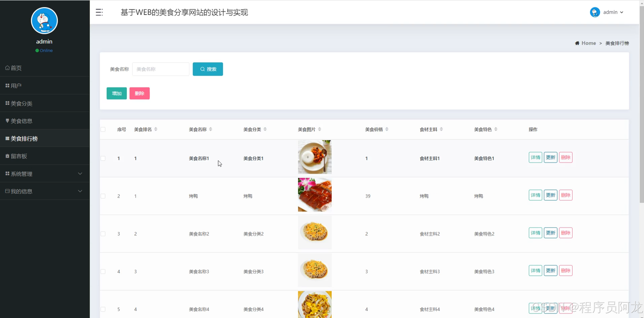The image size is (644, 318).
Task: Click 更新 for the 烤鸭 row
Action: coord(550,195)
